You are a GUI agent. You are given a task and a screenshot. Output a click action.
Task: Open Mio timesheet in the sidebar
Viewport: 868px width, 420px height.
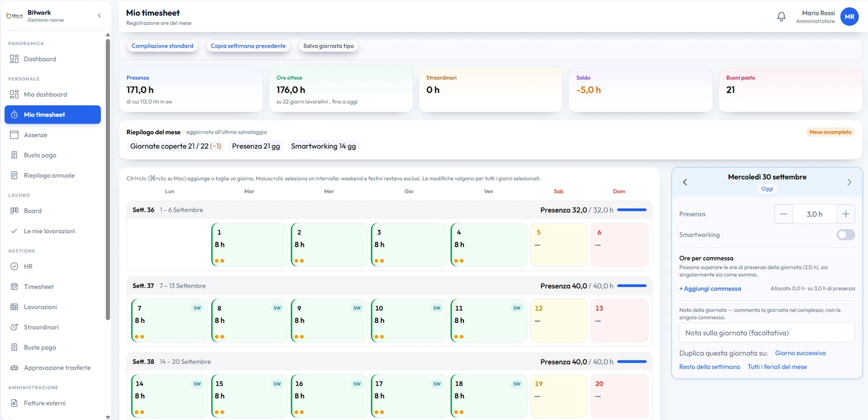53,115
